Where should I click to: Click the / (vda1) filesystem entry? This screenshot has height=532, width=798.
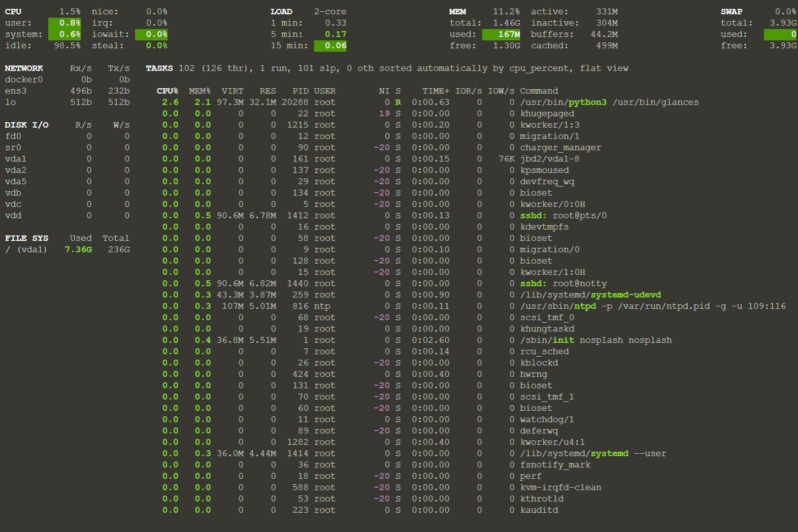tap(26, 249)
